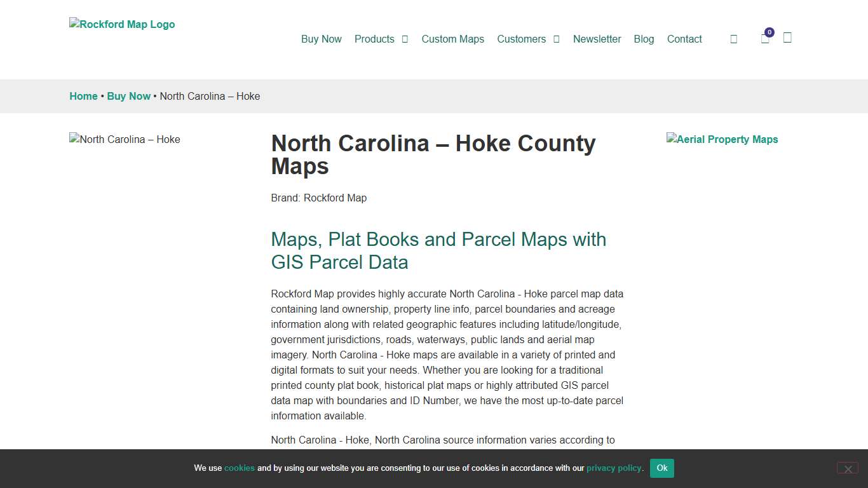Open the cookies link in the banner
The width and height of the screenshot is (868, 488).
click(239, 468)
